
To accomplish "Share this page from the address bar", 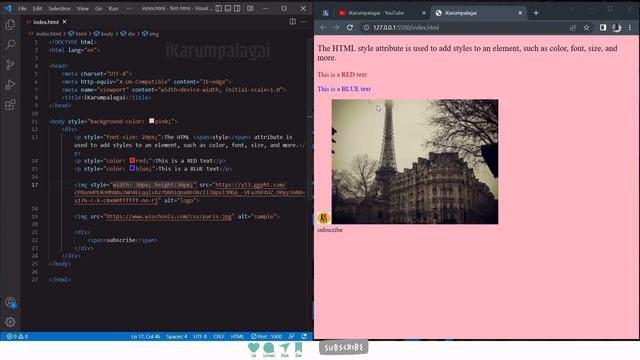I will 573,27.
